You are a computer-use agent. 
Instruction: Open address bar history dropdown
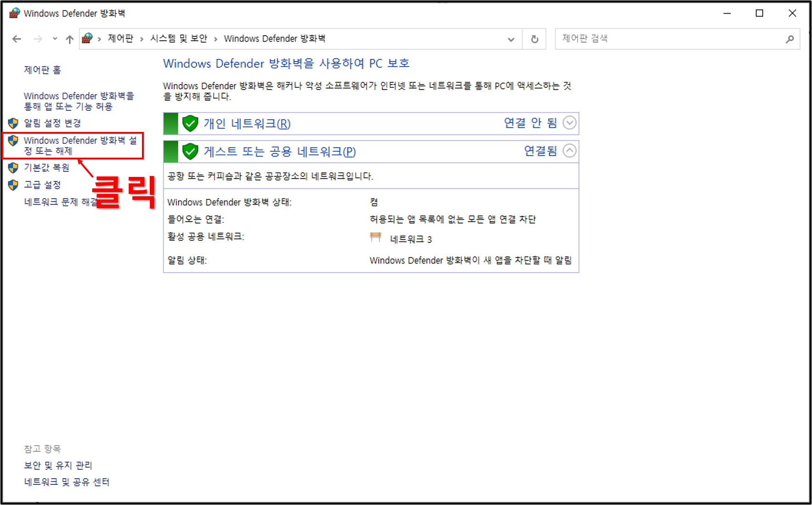pos(511,40)
